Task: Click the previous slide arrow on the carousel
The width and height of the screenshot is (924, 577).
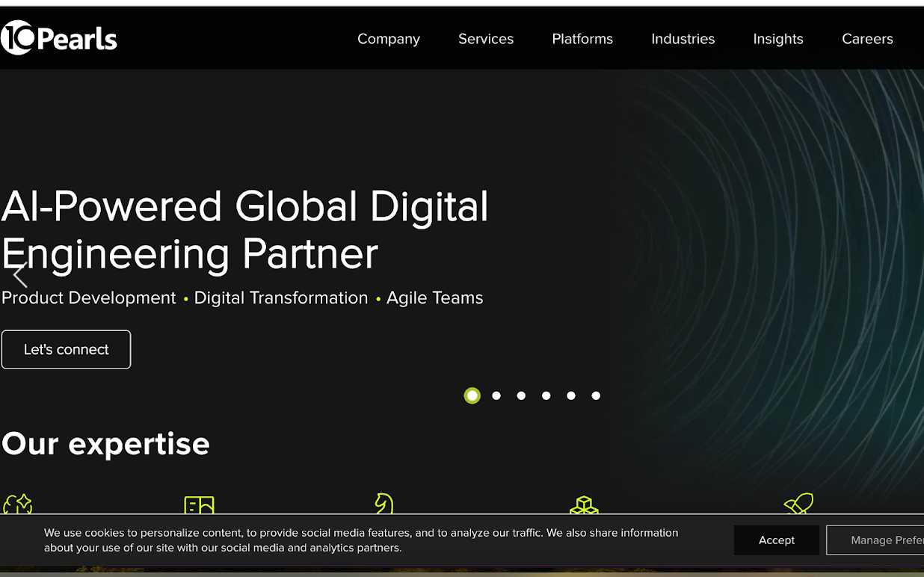Action: pyautogui.click(x=19, y=275)
